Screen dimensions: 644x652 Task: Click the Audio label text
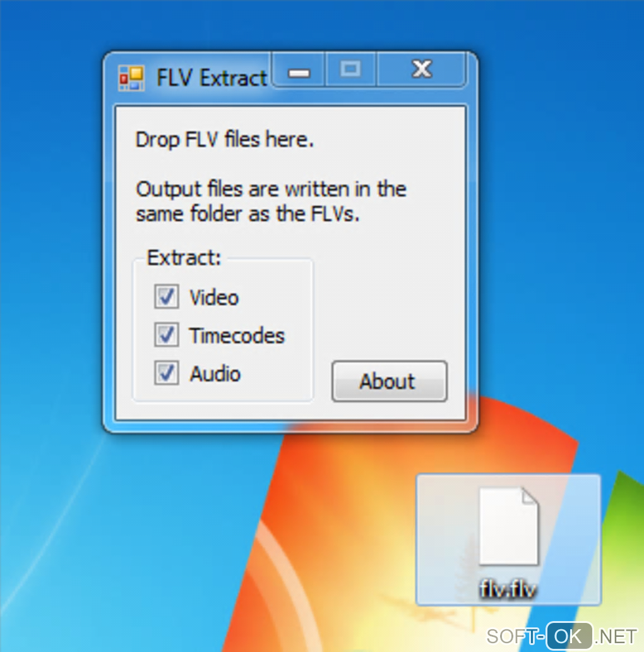(215, 373)
